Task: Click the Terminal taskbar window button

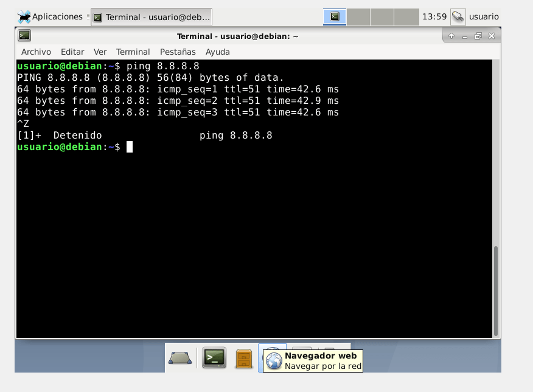Action: pos(152,17)
